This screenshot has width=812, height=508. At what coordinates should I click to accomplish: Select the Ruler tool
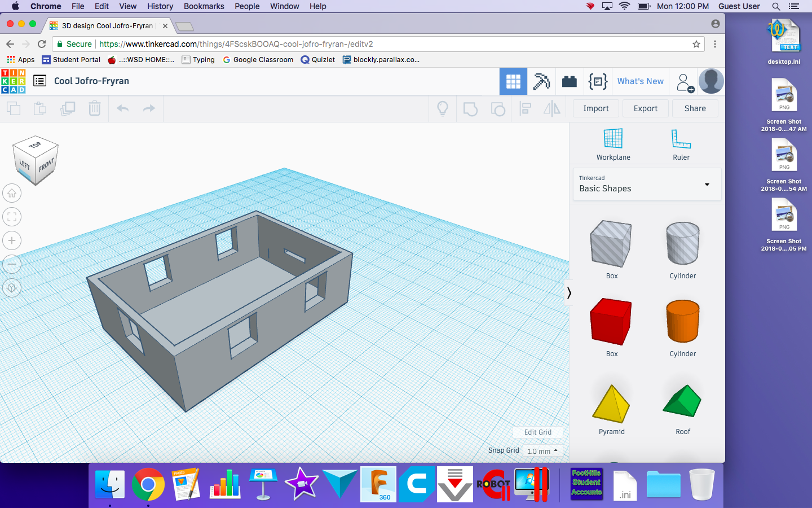681,144
